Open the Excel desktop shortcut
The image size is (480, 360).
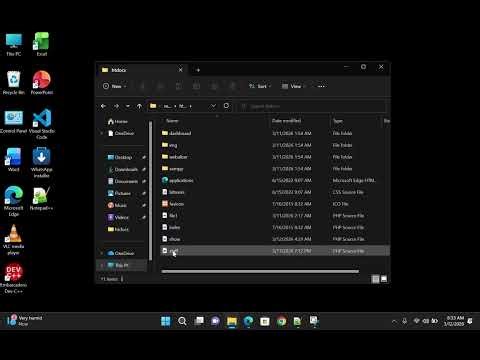coord(42,44)
